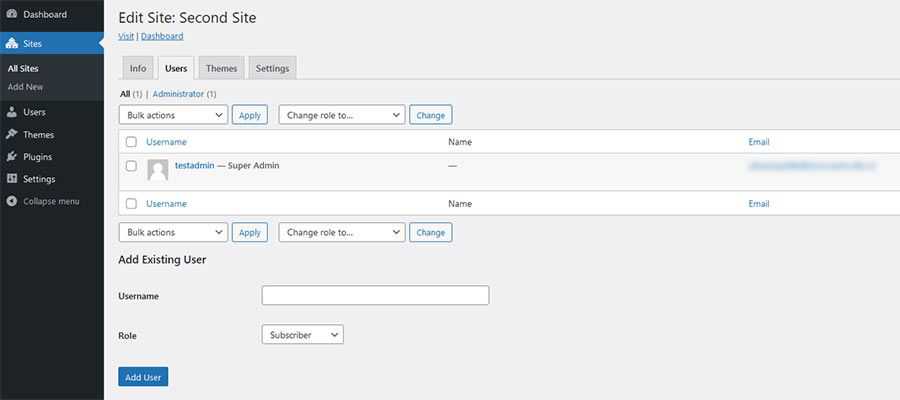Open the Info tab

pyautogui.click(x=138, y=68)
